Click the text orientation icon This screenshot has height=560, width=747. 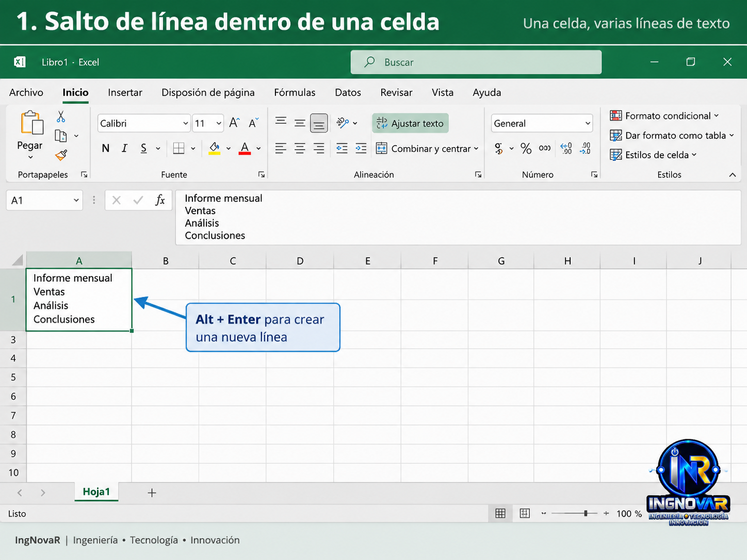343,123
